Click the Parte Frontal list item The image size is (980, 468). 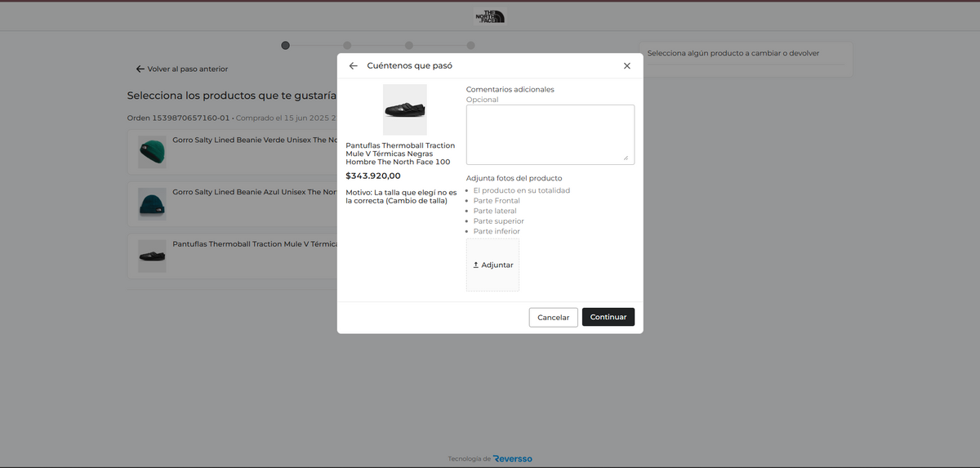pos(497,201)
